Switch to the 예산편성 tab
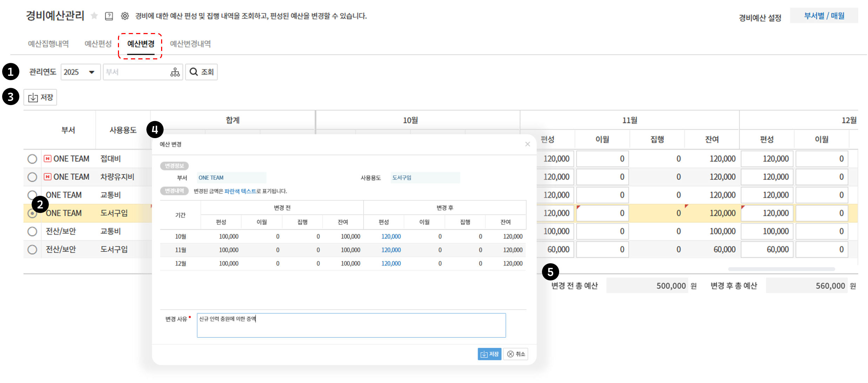The image size is (868, 383). click(98, 44)
